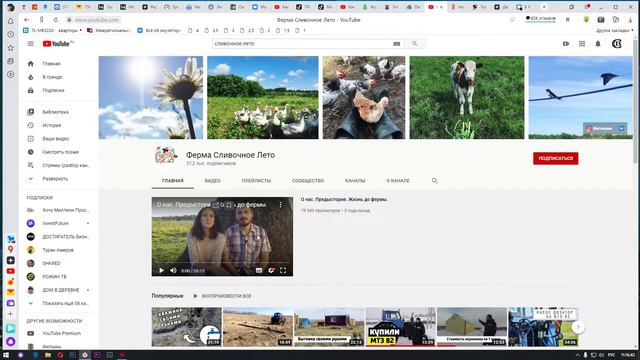The height and width of the screenshot is (360, 640).
Task: Open the notifications bell
Action: [x=598, y=44]
